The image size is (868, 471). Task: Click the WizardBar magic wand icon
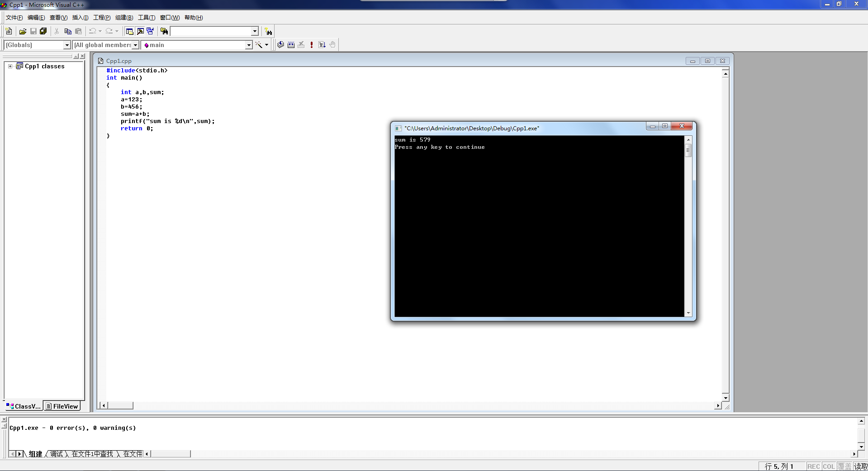pyautogui.click(x=259, y=45)
